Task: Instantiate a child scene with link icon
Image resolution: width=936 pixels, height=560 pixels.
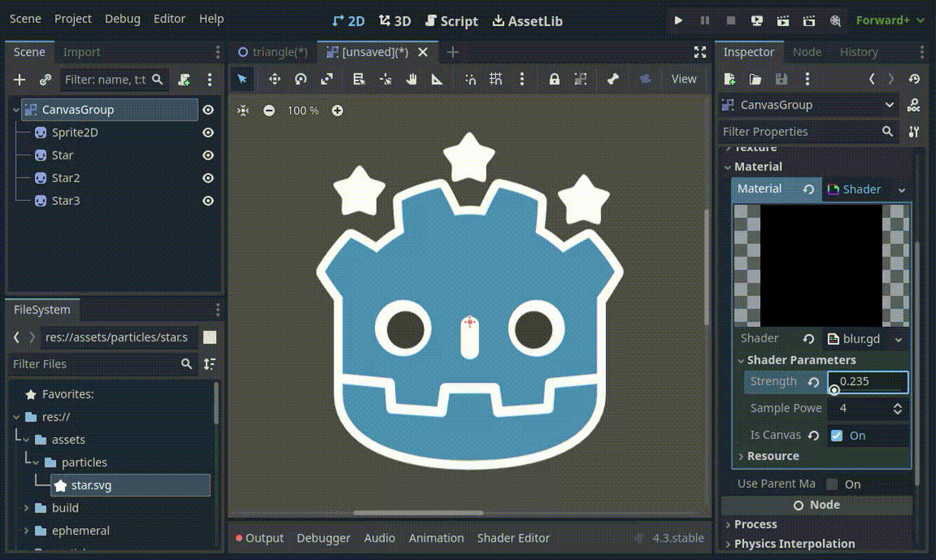Action: pos(46,80)
